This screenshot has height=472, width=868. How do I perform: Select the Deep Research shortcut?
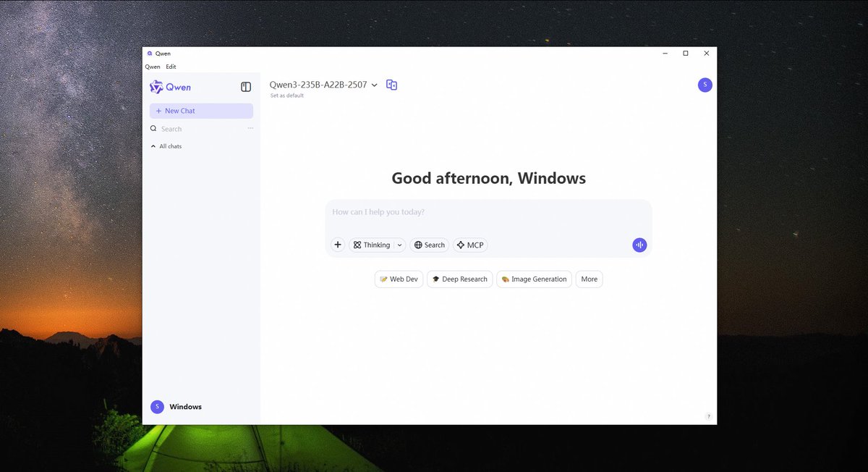click(459, 279)
